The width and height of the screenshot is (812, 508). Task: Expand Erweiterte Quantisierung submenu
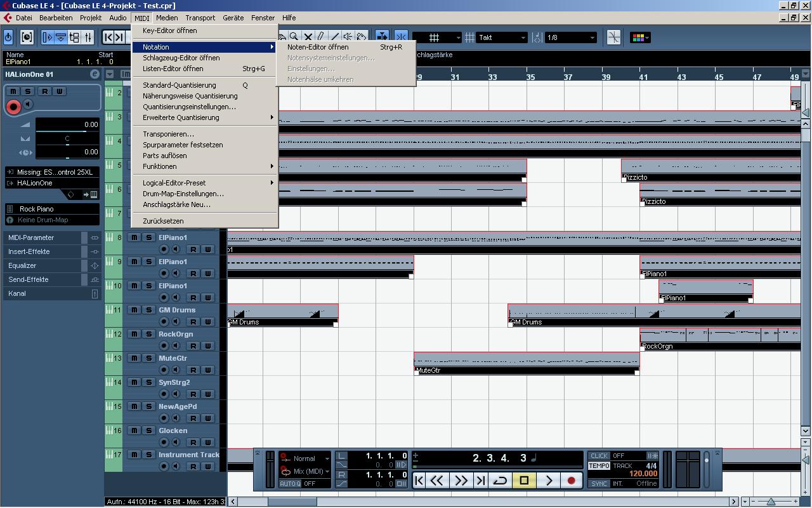tap(272, 117)
